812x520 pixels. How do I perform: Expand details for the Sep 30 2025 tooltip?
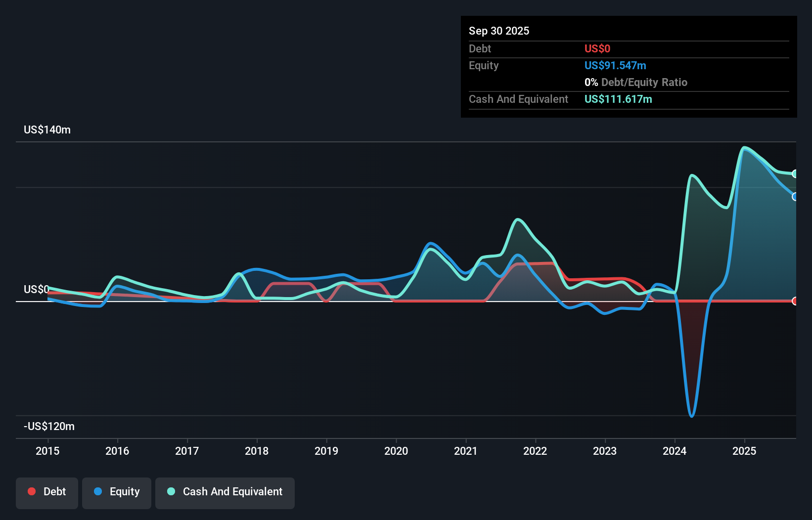pyautogui.click(x=499, y=31)
